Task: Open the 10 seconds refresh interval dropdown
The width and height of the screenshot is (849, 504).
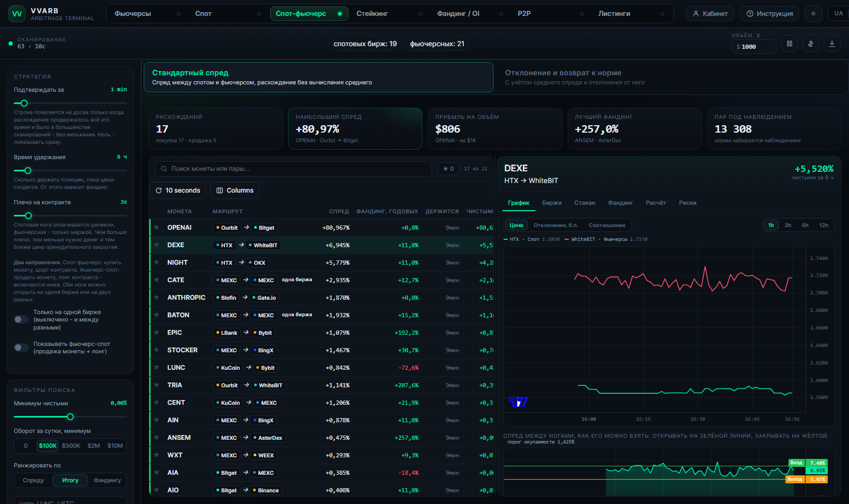Action: point(178,190)
